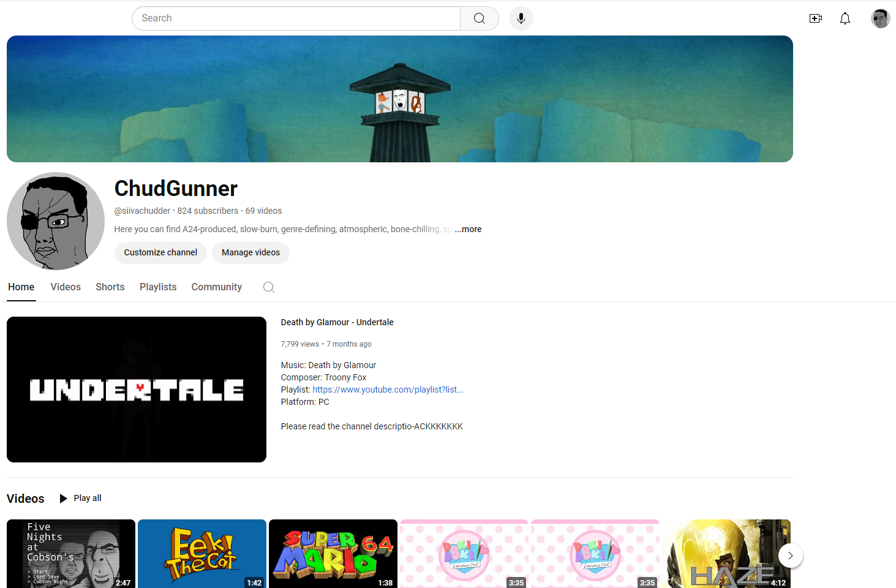Search within channel magnifier icon
Image resolution: width=896 pixels, height=588 pixels.
coord(268,287)
